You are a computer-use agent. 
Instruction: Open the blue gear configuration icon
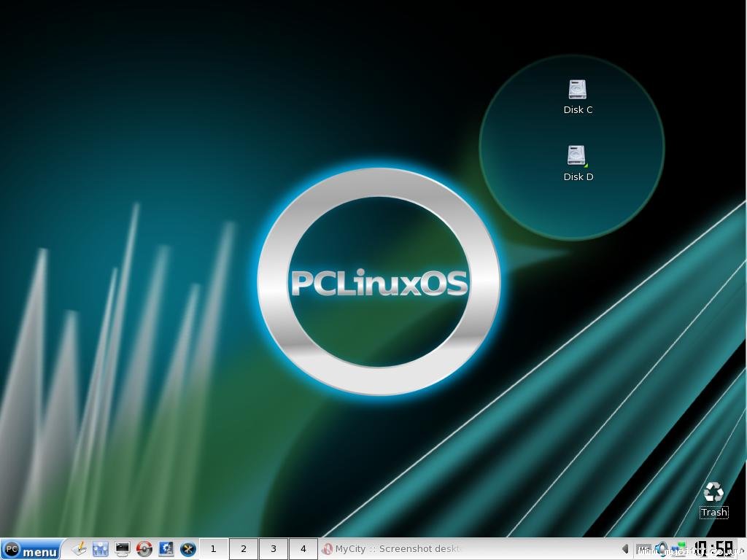[166, 549]
